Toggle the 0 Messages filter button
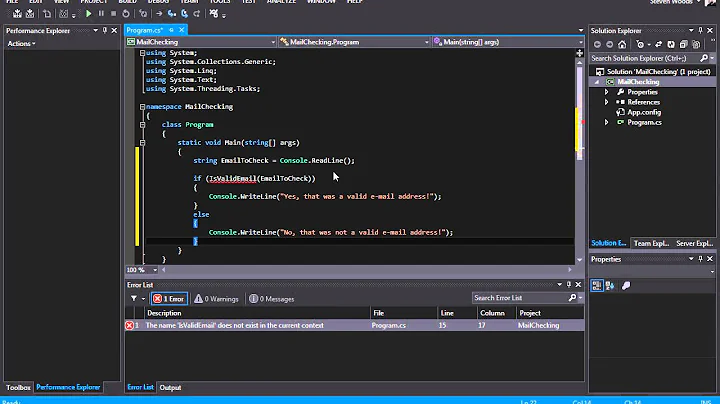The height and width of the screenshot is (404, 720). 271,299
